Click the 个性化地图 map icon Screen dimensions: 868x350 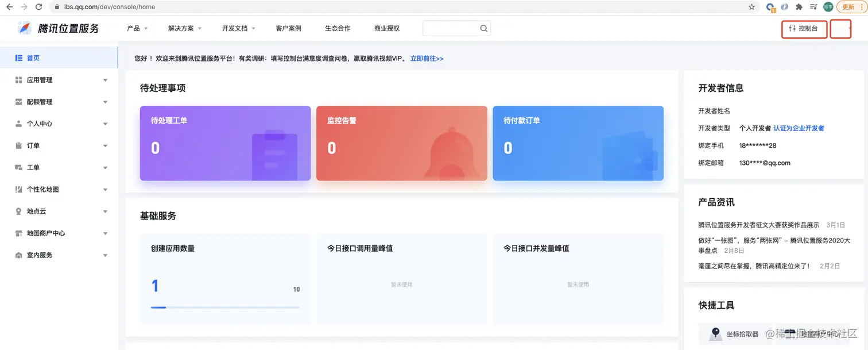pos(18,189)
